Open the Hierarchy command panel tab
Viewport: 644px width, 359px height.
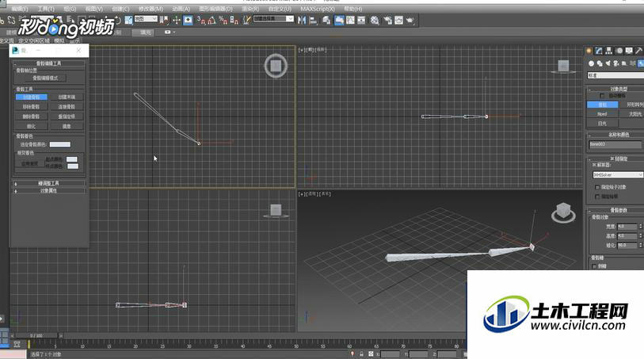(608, 51)
